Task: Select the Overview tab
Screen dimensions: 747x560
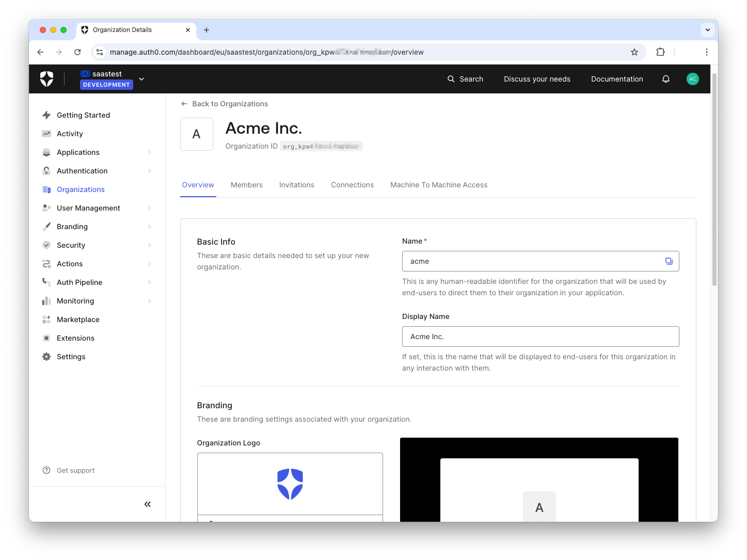Action: (198, 185)
